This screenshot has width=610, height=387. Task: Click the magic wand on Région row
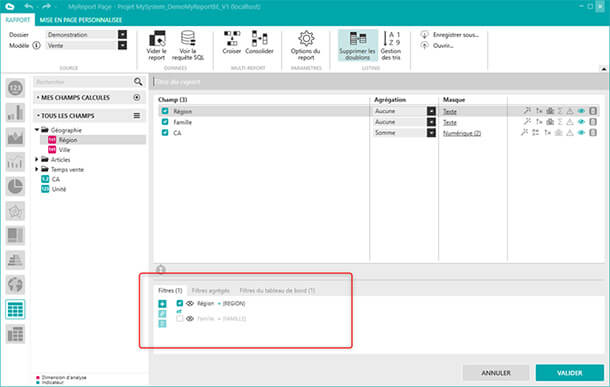527,111
